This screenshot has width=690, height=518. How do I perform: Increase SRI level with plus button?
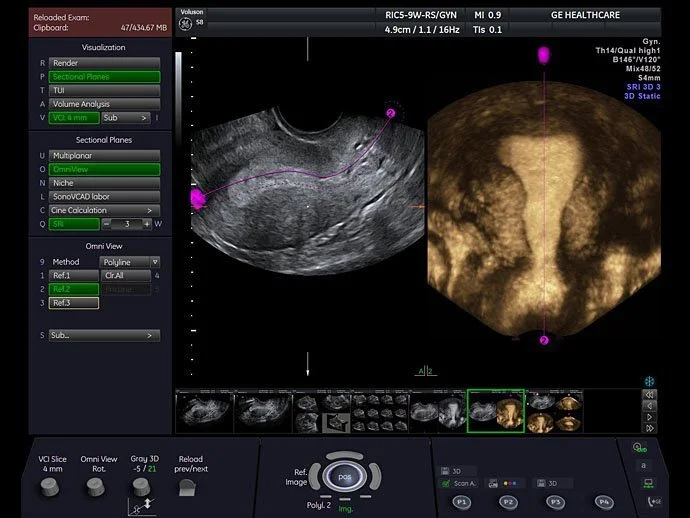coord(147,224)
